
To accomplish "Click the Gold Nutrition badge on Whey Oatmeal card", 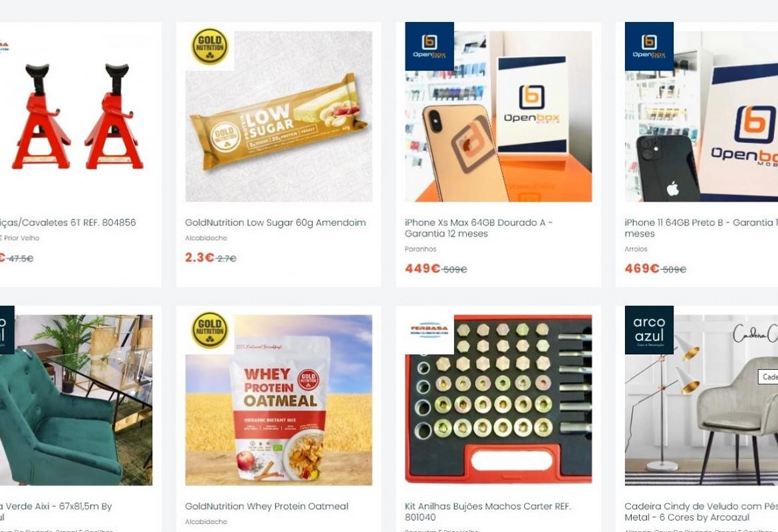I will click(x=209, y=330).
